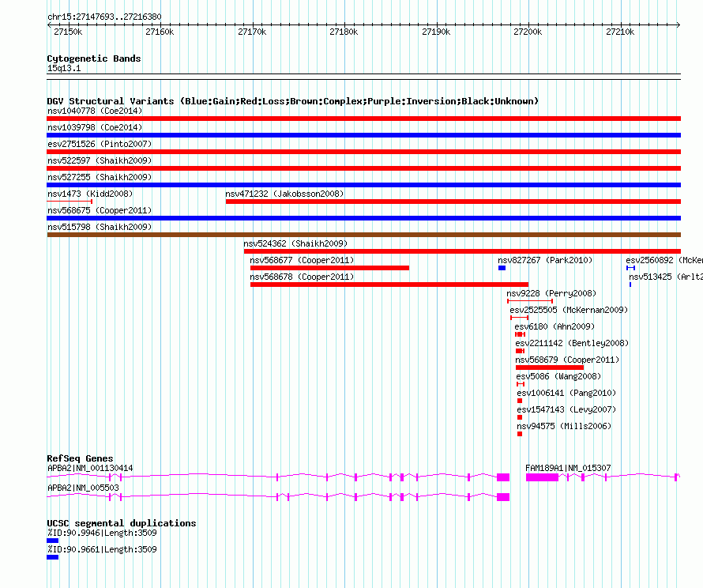Click the thin red nsv1473 glyph
The image size is (703, 588).
click(x=70, y=202)
